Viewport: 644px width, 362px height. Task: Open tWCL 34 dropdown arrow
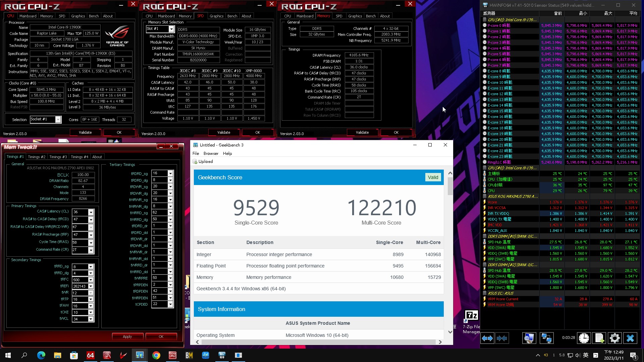click(x=91, y=319)
